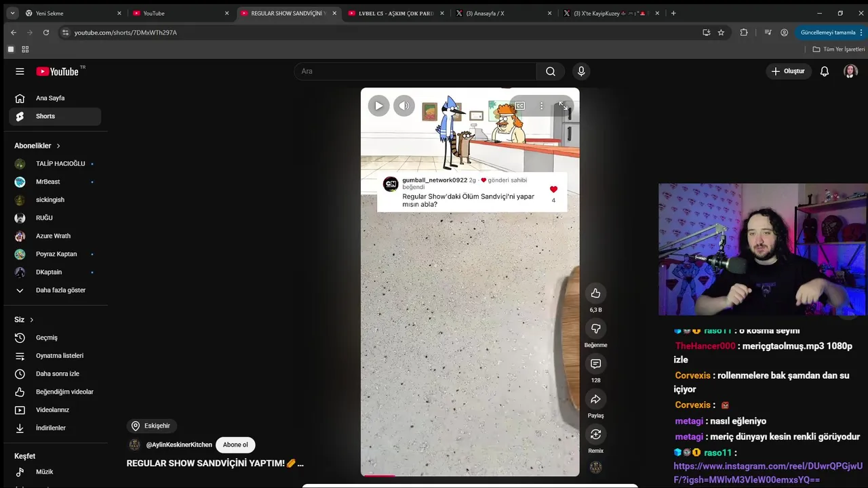Image resolution: width=868 pixels, height=488 pixels.
Task: Start voice search with microphone icon
Action: (581, 71)
